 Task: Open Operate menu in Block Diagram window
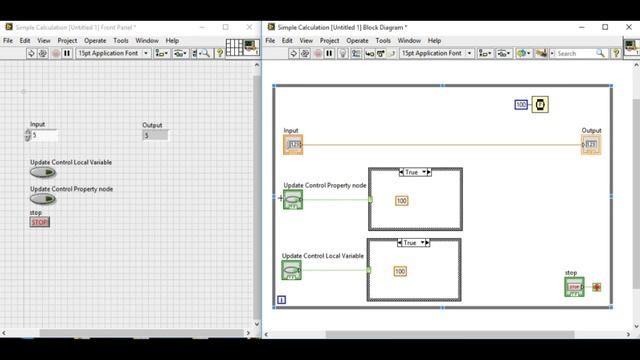pyautogui.click(x=357, y=40)
